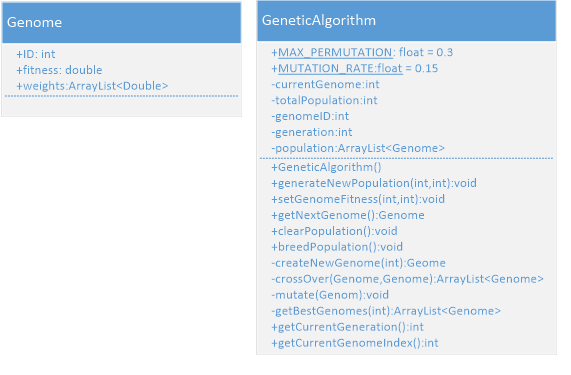Click the -generation:int field

(312, 132)
